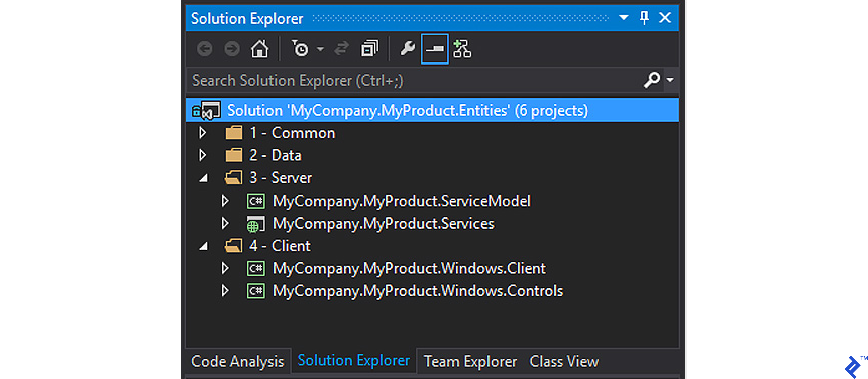Image resolution: width=868 pixels, height=379 pixels.
Task: Switch to the Solution Explorer tab
Action: [354, 360]
